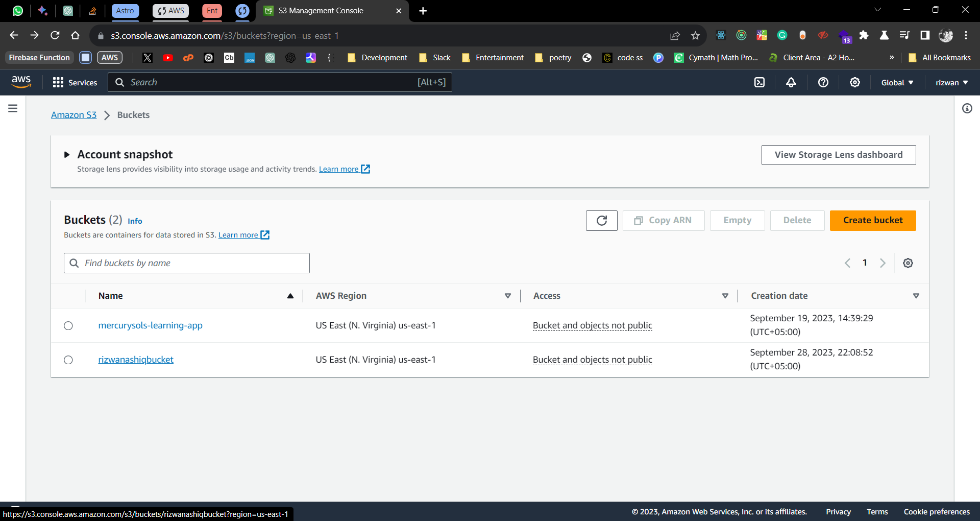Open the rizwan account dropdown

click(x=952, y=82)
